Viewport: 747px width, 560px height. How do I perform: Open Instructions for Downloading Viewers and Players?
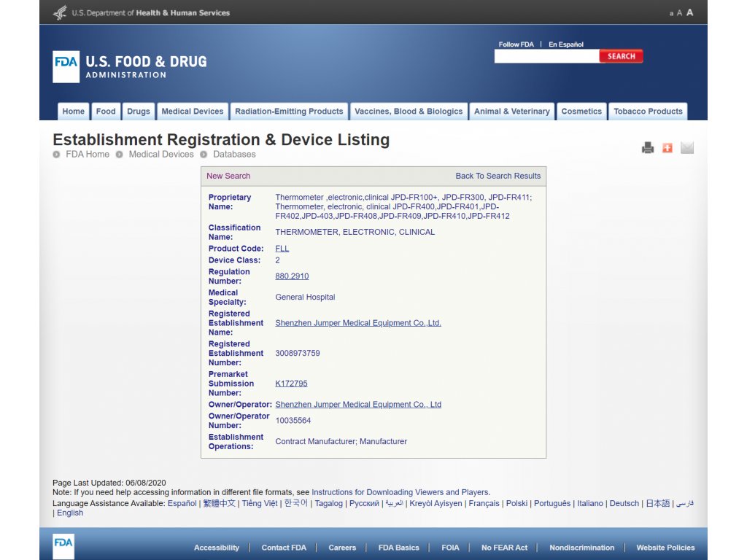(400, 492)
